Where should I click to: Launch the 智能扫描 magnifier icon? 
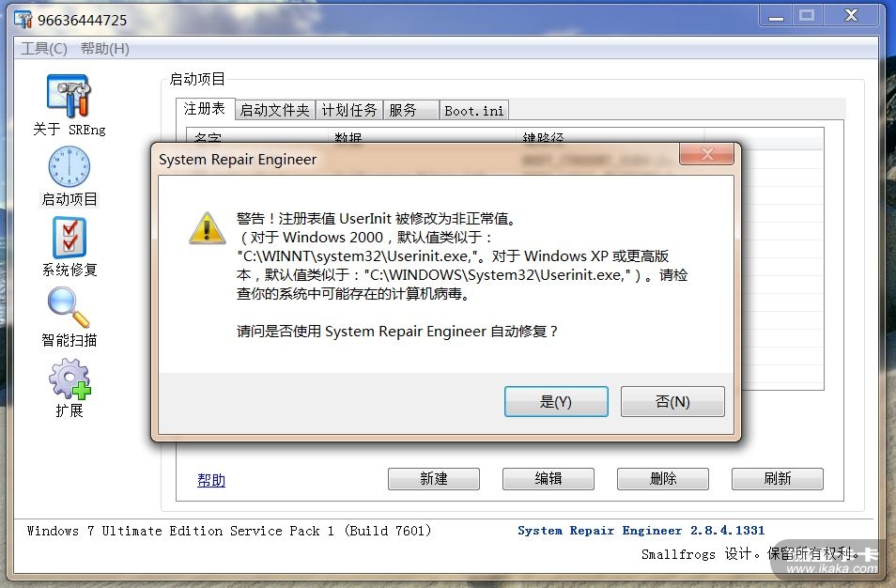pyautogui.click(x=69, y=307)
